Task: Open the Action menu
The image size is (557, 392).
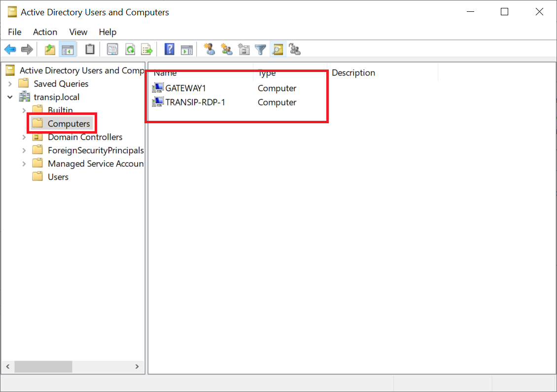Action: pos(45,32)
